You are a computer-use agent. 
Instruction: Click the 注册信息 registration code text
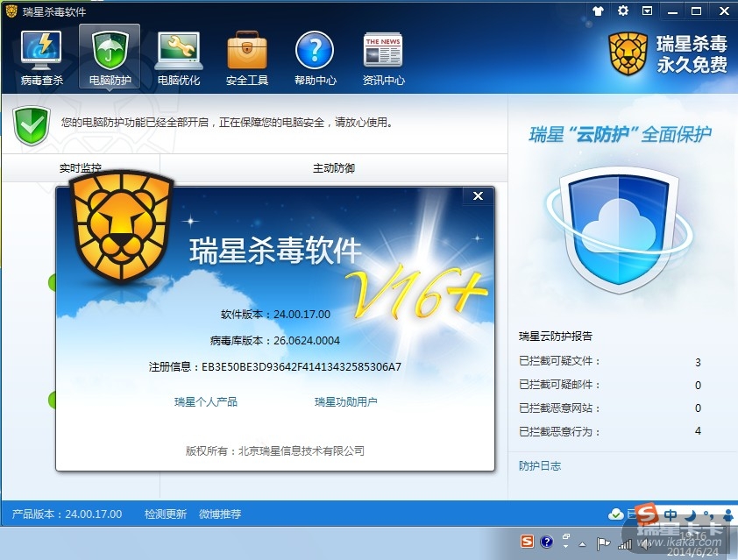pyautogui.click(x=275, y=367)
